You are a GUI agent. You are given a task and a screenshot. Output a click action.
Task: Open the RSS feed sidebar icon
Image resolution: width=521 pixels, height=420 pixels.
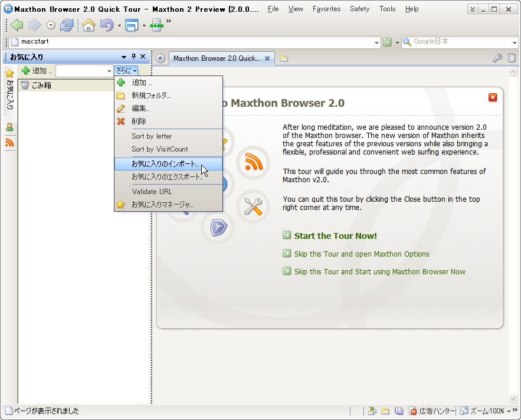pos(9,143)
